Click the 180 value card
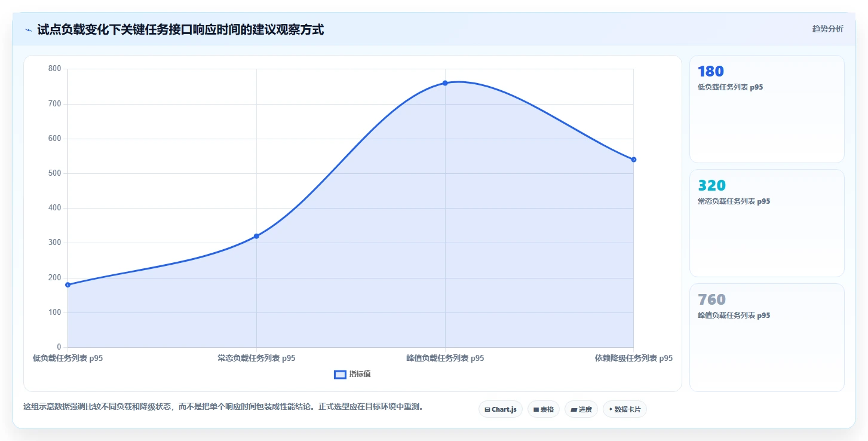The image size is (868, 441). tap(767, 109)
